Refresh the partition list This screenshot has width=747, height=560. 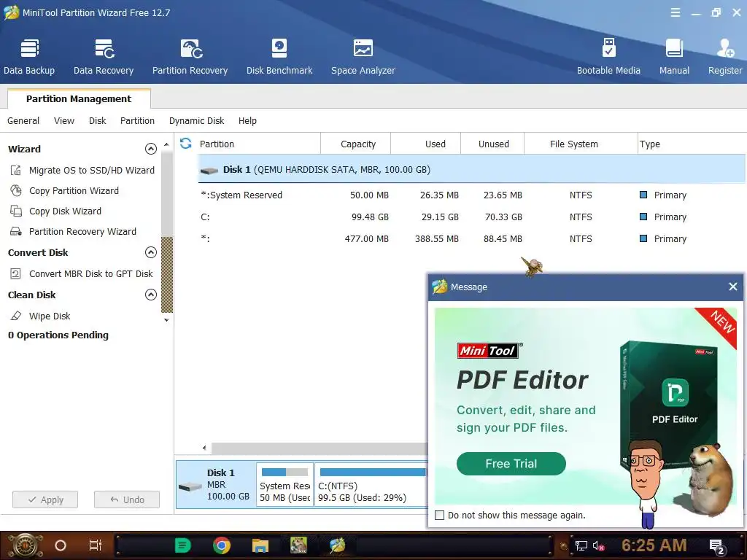(x=186, y=144)
